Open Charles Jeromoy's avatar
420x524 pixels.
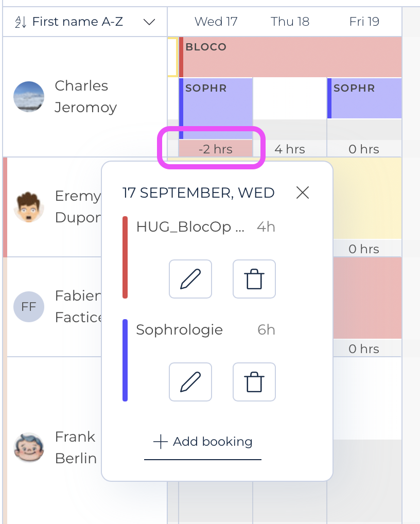coord(29,97)
